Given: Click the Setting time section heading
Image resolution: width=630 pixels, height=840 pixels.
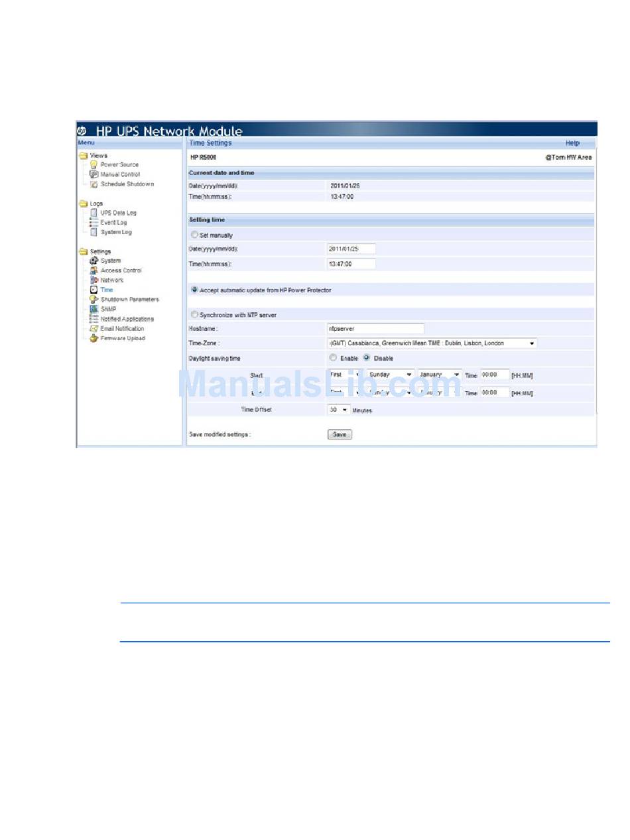Looking at the screenshot, I should pos(206,219).
